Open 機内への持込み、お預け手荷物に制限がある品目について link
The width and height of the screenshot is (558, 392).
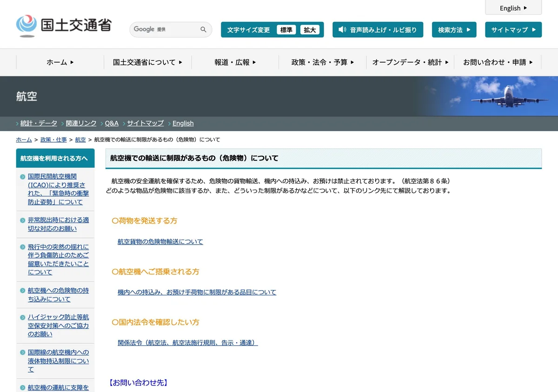coord(197,292)
